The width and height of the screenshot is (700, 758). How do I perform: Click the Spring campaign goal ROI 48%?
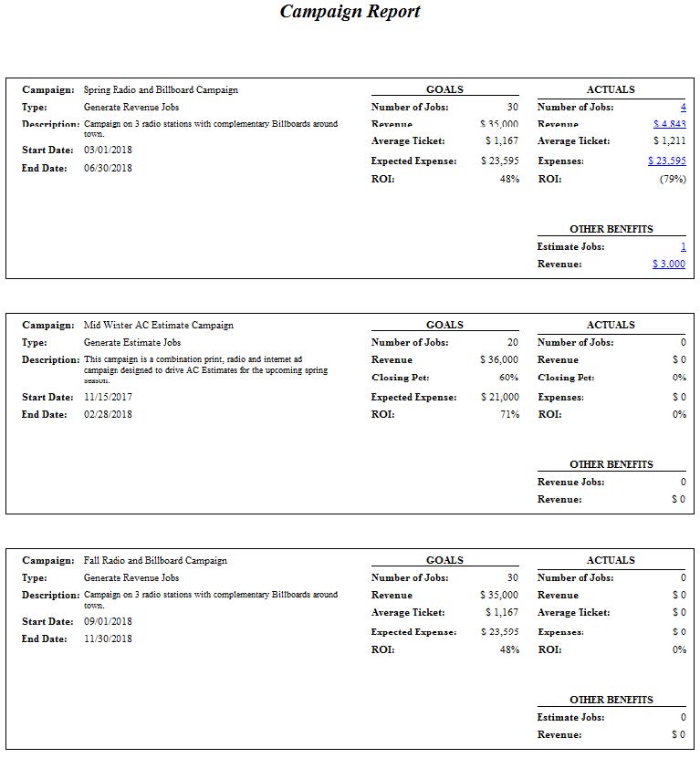(x=509, y=179)
